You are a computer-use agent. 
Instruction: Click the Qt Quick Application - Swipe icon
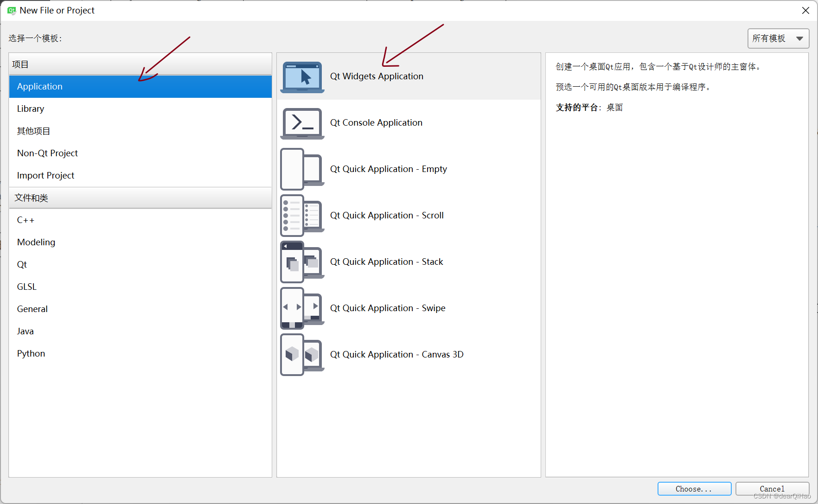302,308
